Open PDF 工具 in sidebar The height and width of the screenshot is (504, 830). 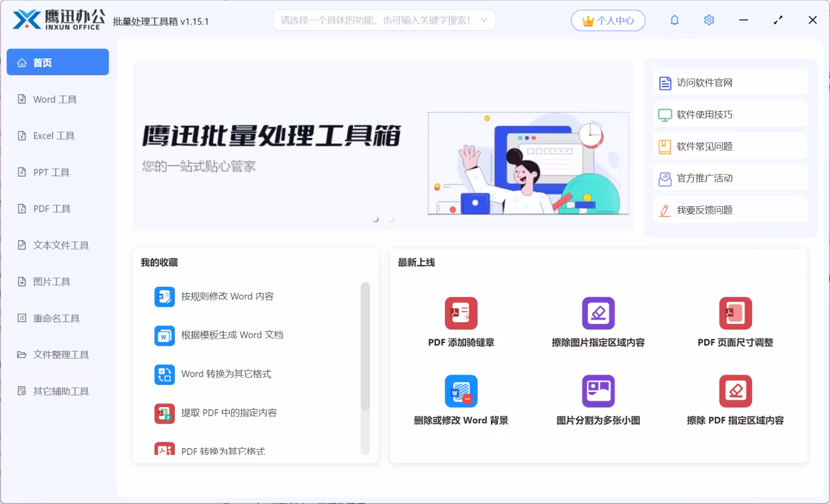click(x=58, y=209)
